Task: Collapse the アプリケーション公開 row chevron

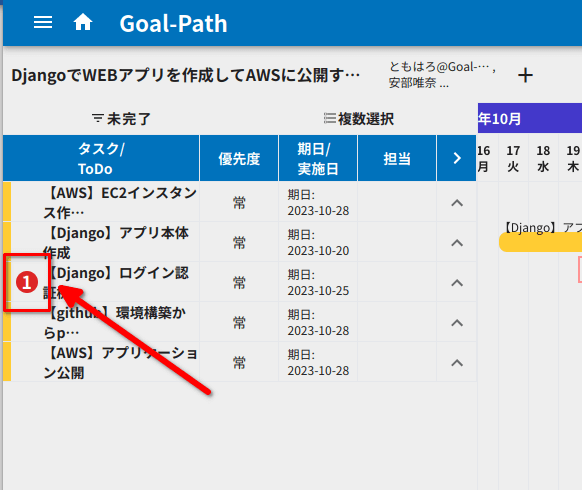Action: [x=457, y=363]
